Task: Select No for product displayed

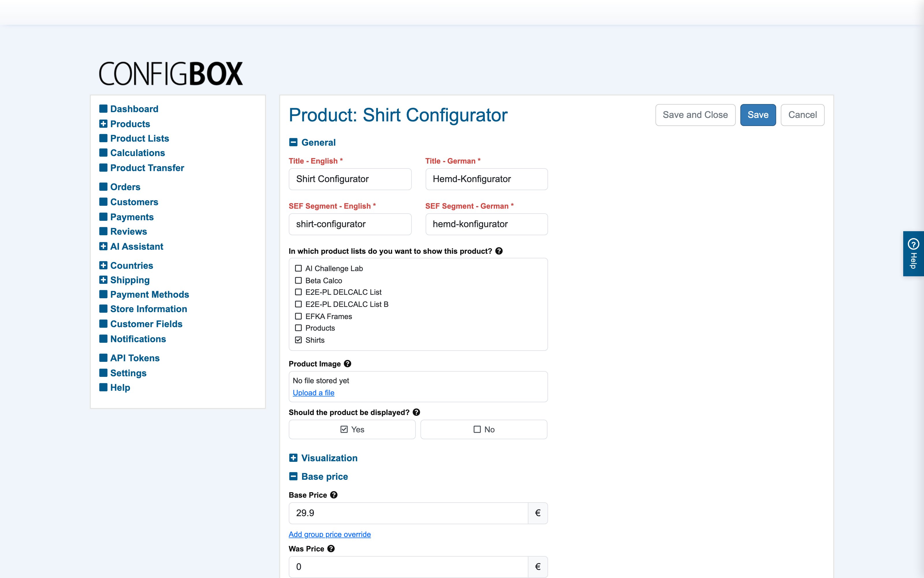Action: 484,429
